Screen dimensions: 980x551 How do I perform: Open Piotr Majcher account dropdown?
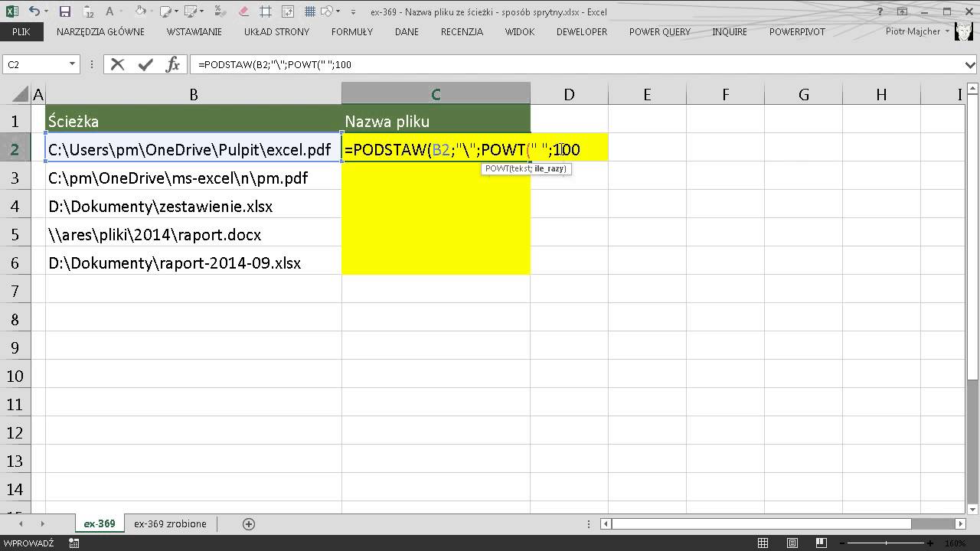click(948, 31)
